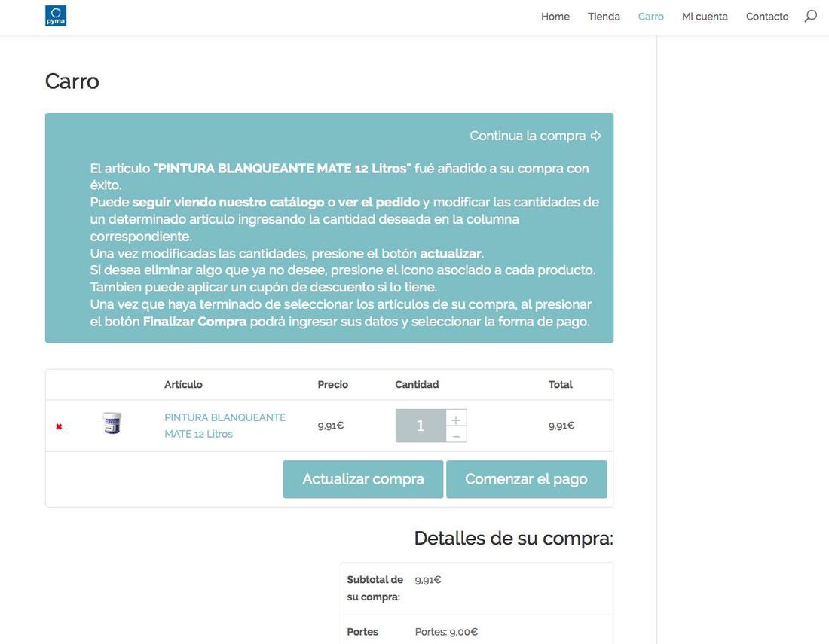Click the Precio column header

[x=332, y=385]
